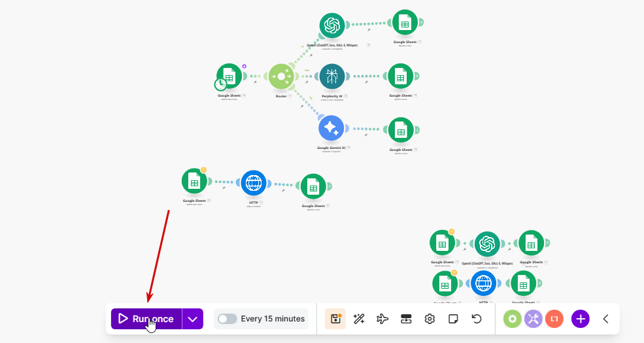Click the 'Google Gemini AI' label text
Viewport: 644px width, 343px height.
[331, 148]
